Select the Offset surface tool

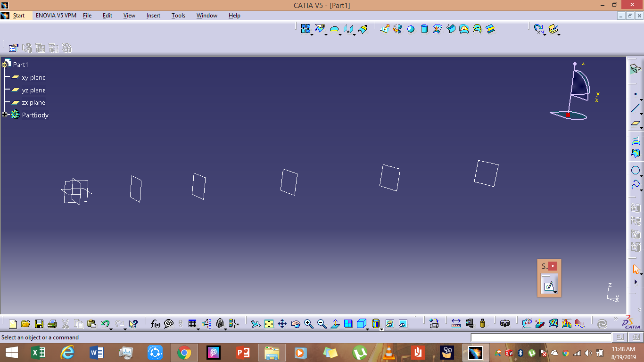(438, 29)
